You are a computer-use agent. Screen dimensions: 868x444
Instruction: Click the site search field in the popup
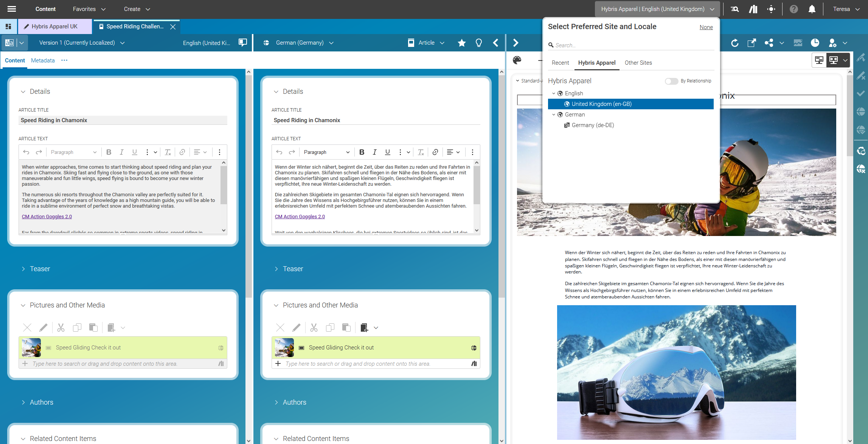click(x=632, y=45)
